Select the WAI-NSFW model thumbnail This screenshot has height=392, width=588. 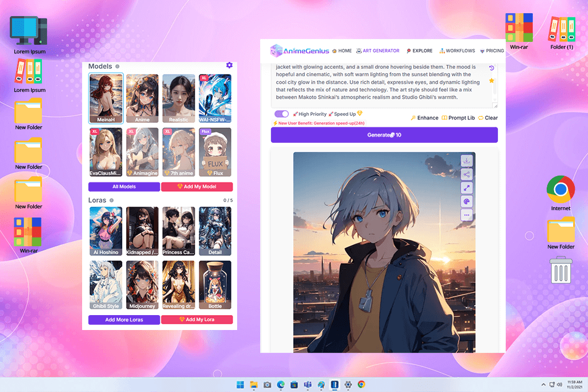point(215,99)
